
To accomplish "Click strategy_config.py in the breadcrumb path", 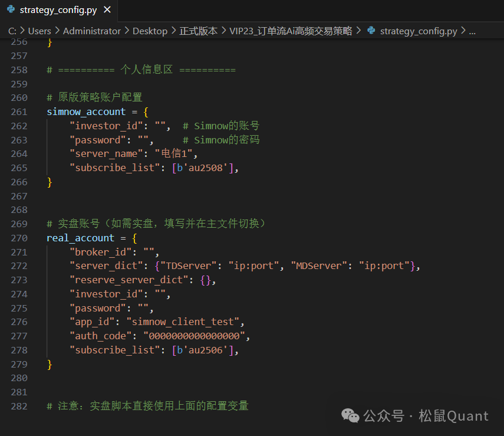I will (x=418, y=31).
